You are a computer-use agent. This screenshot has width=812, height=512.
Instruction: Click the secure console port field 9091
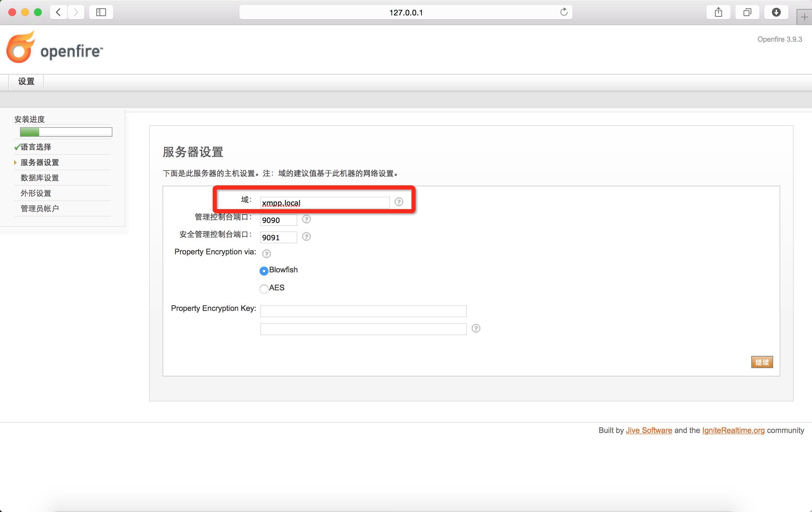[278, 237]
